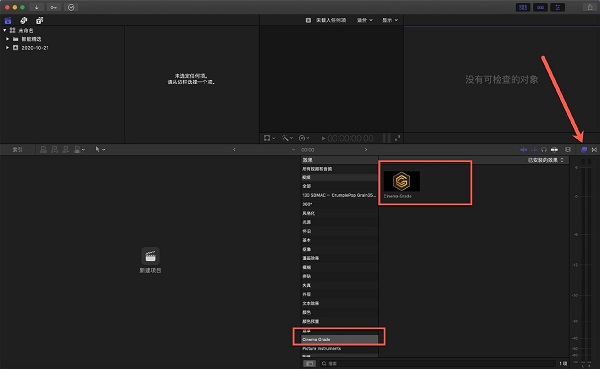
Task: Click the viewer transform tool icon
Action: (x=267, y=138)
